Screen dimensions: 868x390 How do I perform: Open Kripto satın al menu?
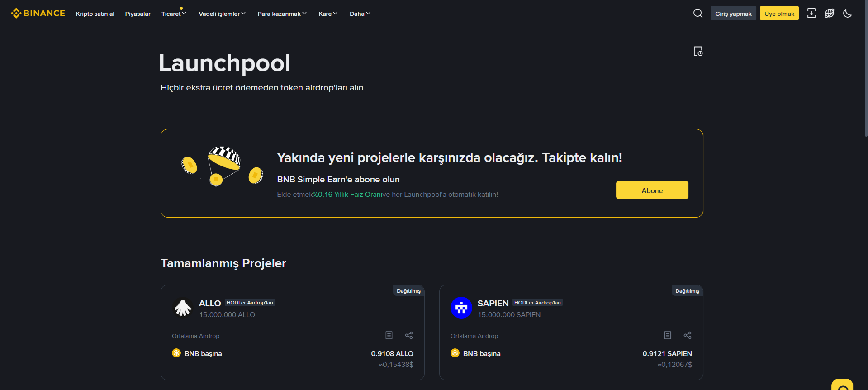(95, 14)
